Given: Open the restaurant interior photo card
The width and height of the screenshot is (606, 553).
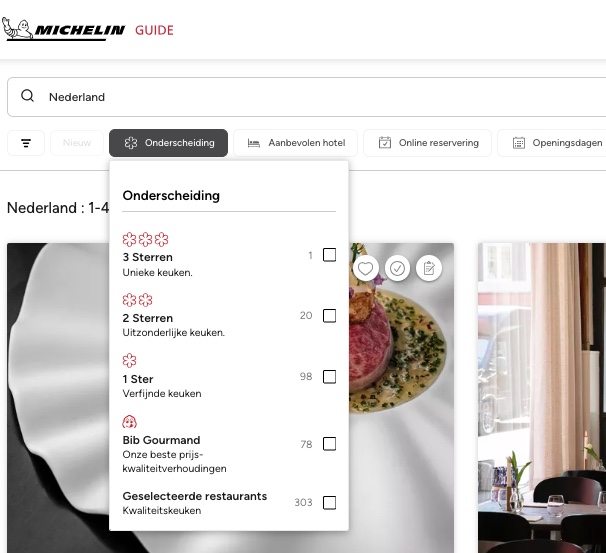Looking at the screenshot, I should click(x=542, y=398).
